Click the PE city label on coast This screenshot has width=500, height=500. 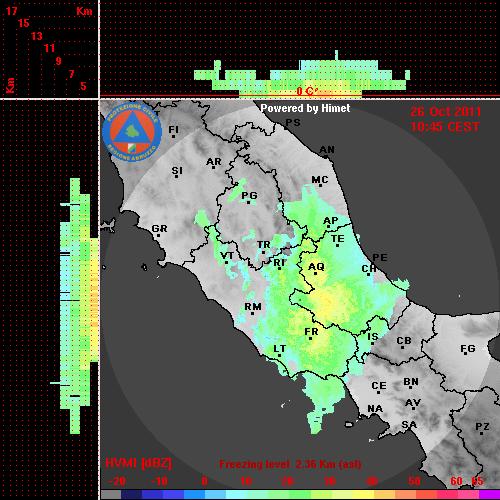pyautogui.click(x=380, y=258)
